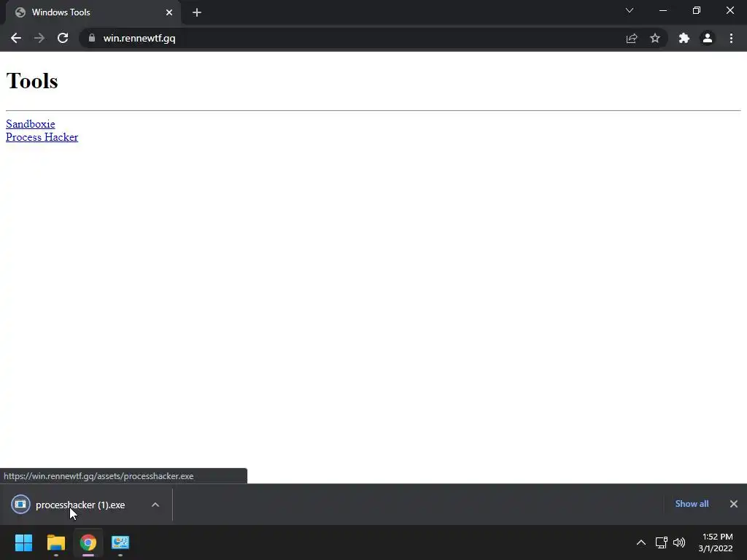The image size is (747, 560).
Task: Open the Sandboxie link
Action: (x=31, y=124)
